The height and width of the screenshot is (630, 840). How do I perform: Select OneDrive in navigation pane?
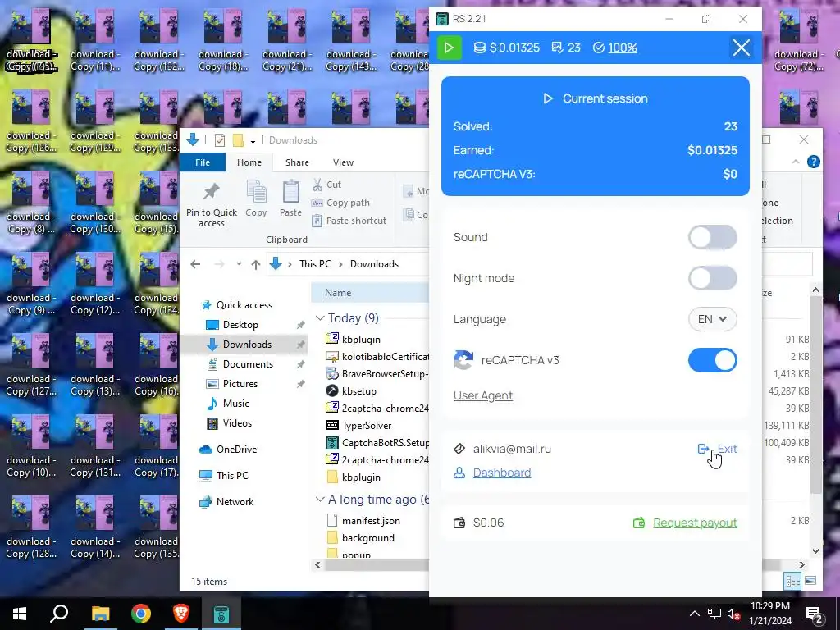[x=236, y=450]
